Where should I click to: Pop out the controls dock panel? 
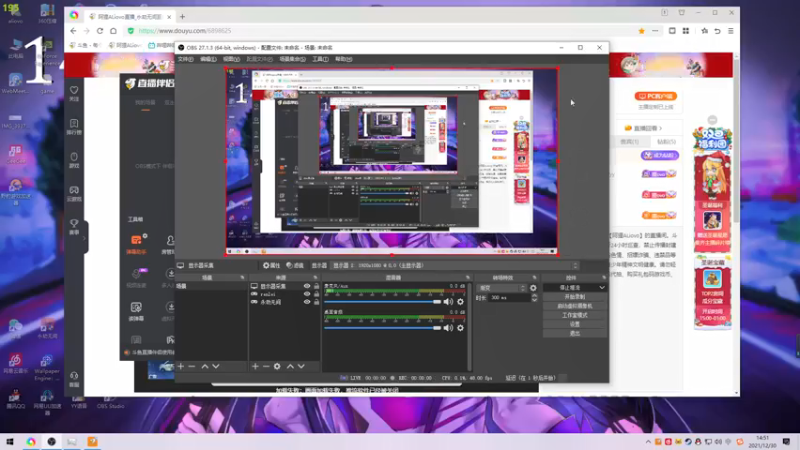click(x=604, y=278)
